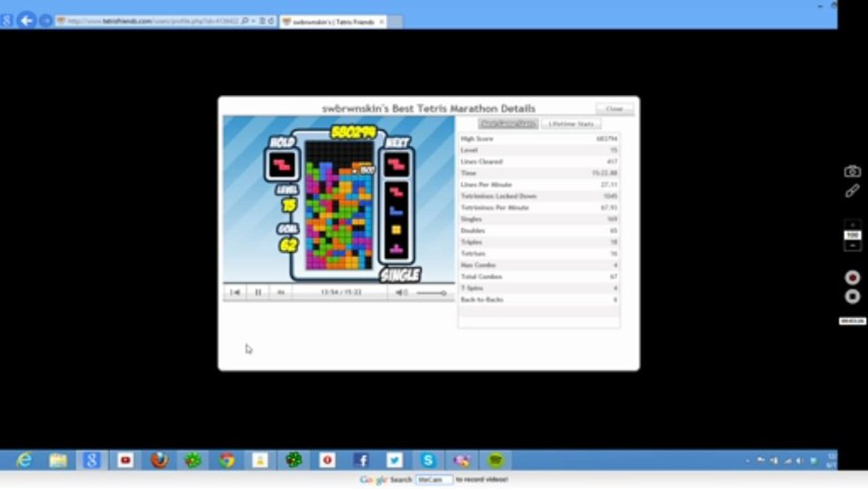Change the replay speed multiplier button
This screenshot has width=868, height=489.
(280, 292)
